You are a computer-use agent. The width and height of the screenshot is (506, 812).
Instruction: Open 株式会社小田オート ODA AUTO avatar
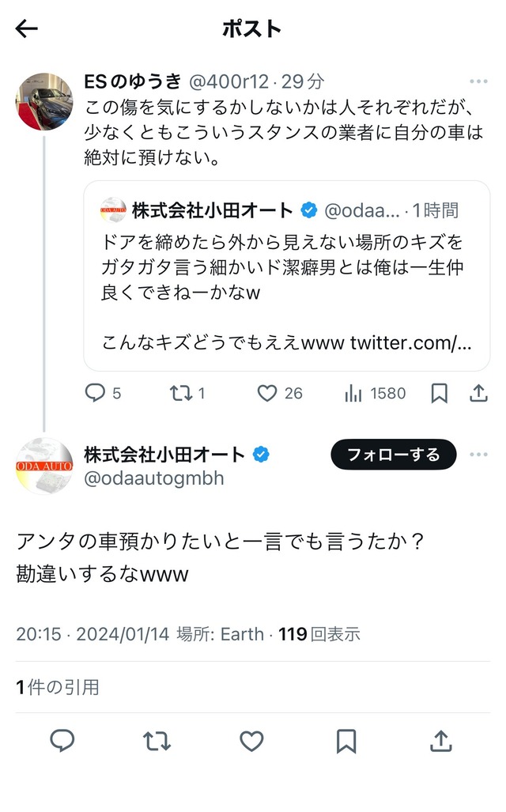(44, 466)
